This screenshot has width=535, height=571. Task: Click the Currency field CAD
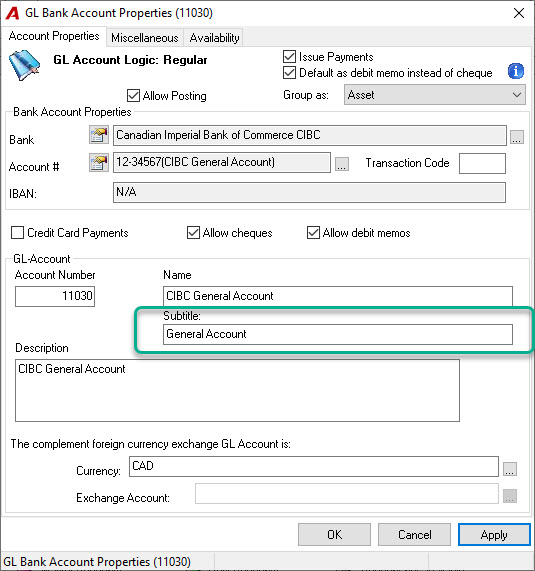(314, 466)
